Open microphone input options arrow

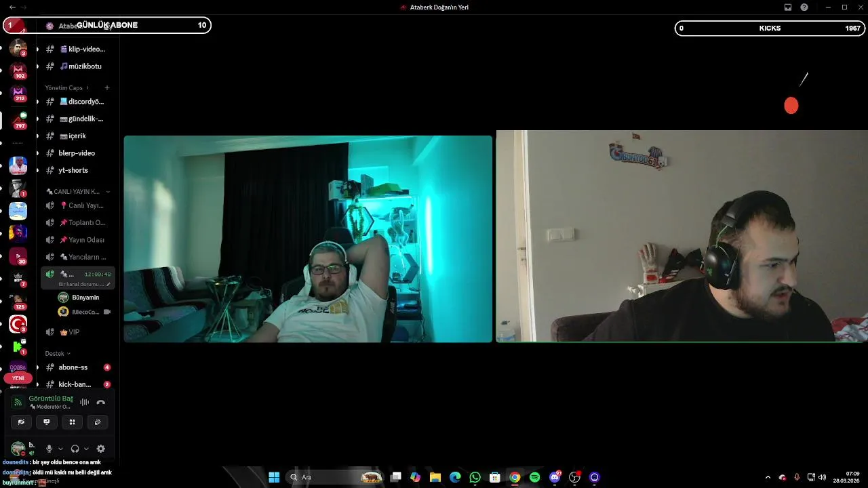click(x=60, y=449)
